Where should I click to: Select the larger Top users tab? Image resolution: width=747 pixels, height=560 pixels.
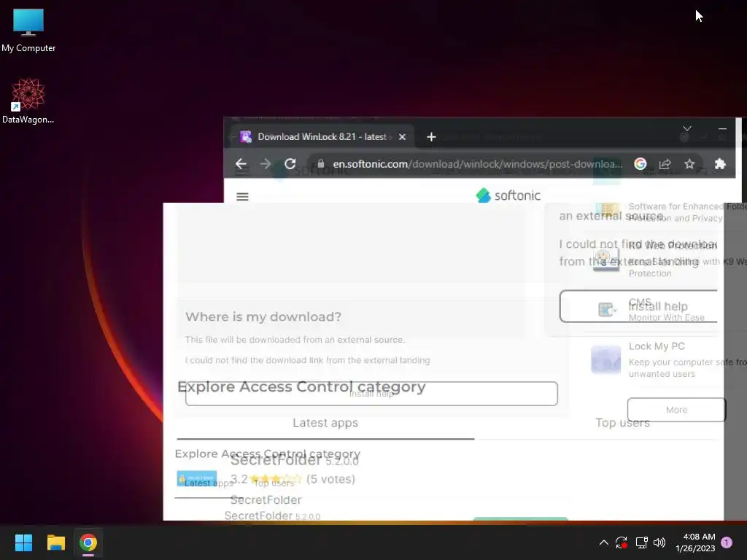(622, 424)
